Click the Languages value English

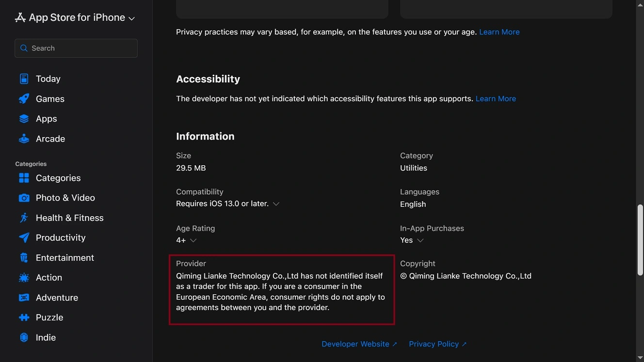(413, 205)
